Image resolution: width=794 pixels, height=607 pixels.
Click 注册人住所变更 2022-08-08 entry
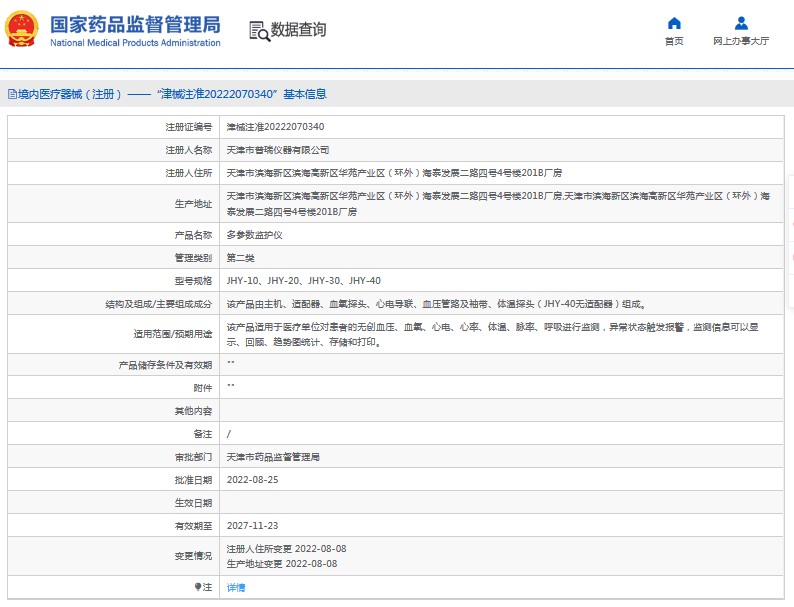[287, 548]
